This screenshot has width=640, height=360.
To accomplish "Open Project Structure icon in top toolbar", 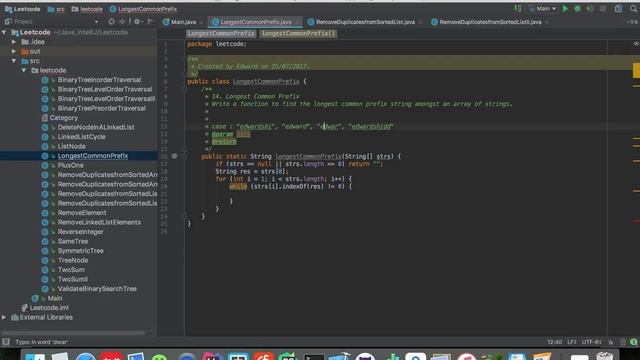I will click(x=619, y=9).
